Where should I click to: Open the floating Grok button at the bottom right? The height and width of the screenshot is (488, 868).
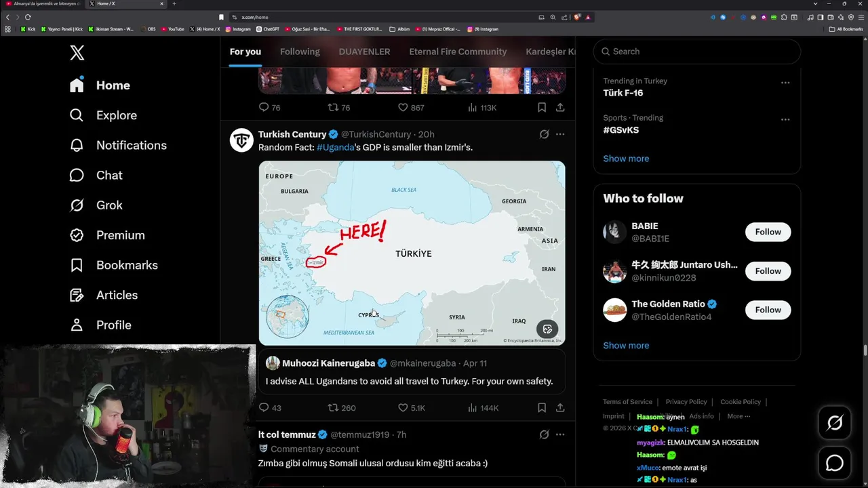pyautogui.click(x=835, y=423)
